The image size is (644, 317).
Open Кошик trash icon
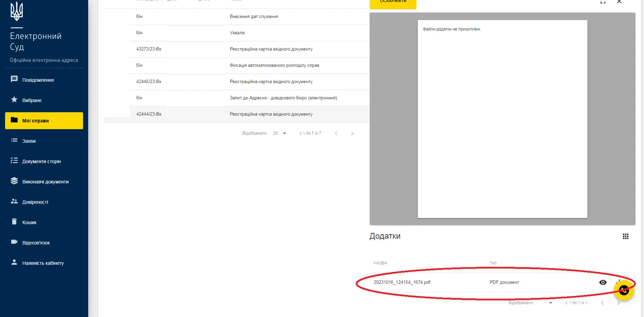(x=14, y=222)
